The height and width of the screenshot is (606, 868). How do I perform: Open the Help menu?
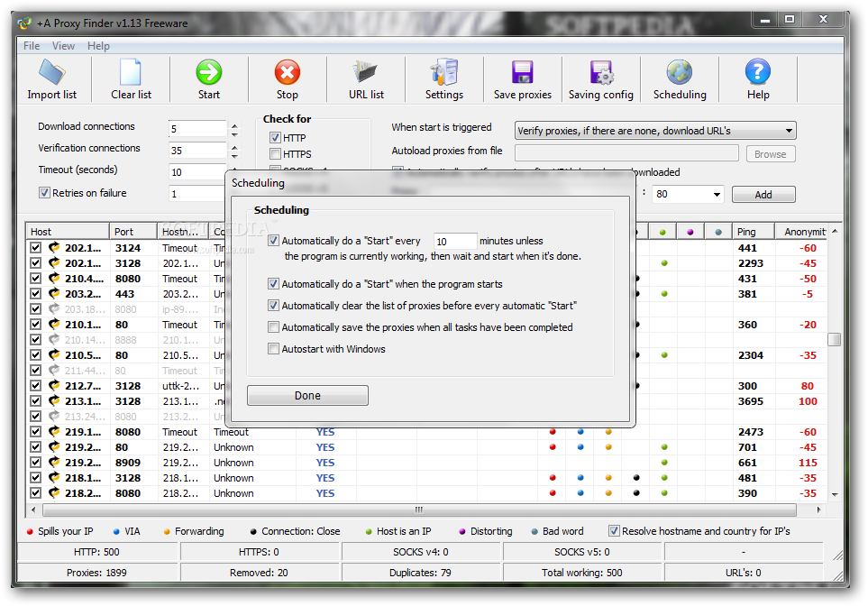98,46
